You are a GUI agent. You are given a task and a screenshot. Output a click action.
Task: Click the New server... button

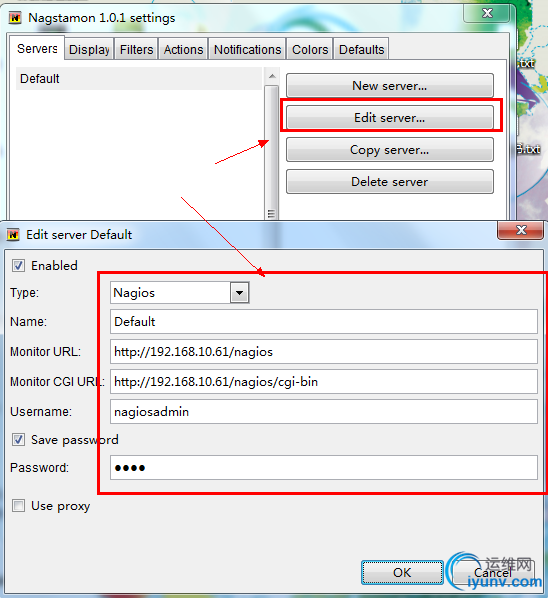tap(390, 85)
